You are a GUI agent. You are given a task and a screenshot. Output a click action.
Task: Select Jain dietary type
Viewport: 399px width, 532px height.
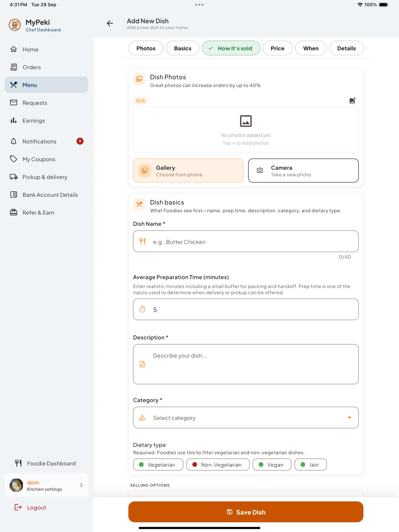[311, 465]
